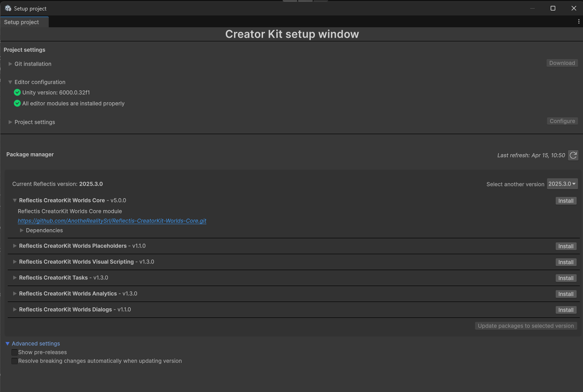Enable Show pre-releases checkbox

[x=15, y=352]
